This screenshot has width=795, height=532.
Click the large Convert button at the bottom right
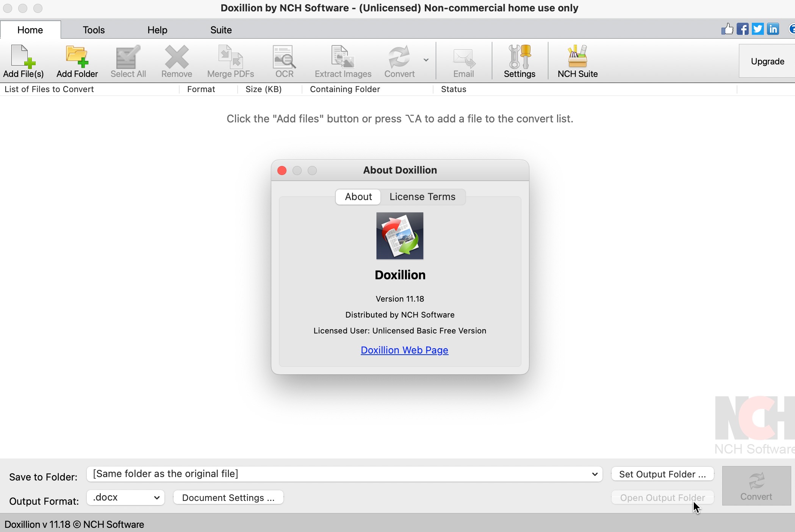coord(756,486)
